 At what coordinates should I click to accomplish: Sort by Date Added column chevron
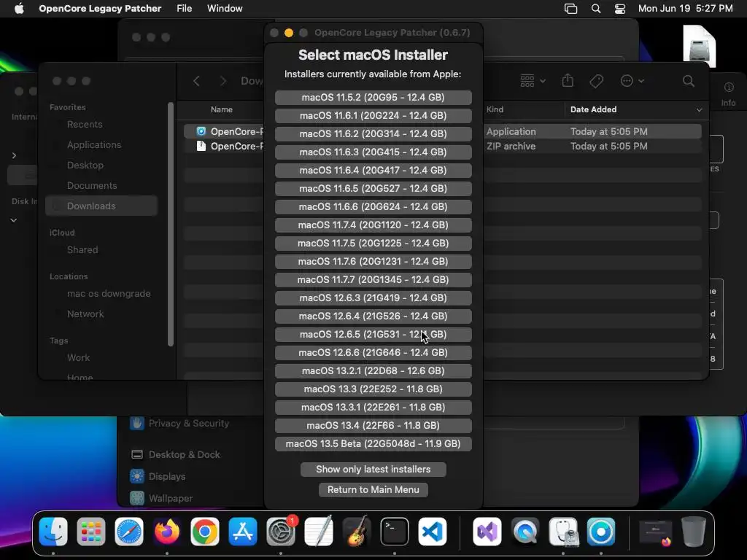(699, 110)
